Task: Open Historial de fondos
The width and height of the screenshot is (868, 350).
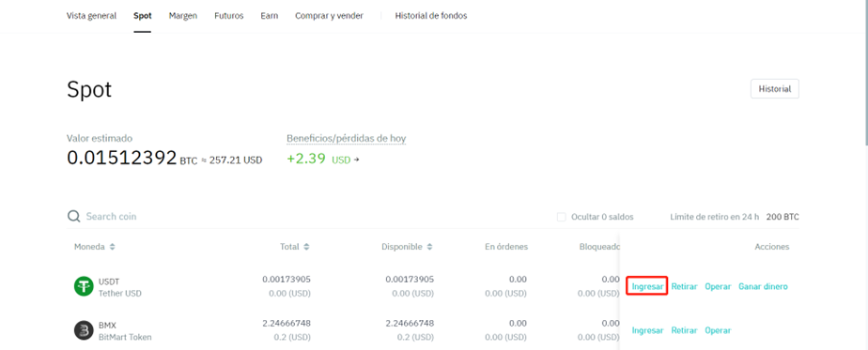Action: [430, 16]
